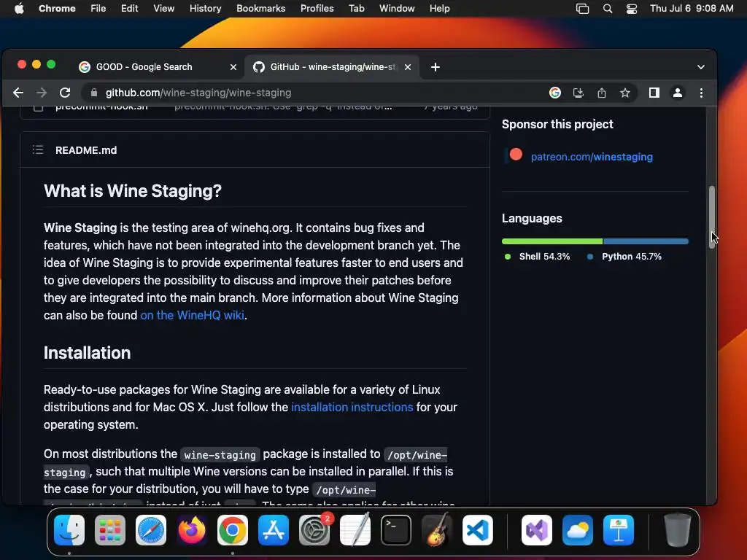747x560 pixels.
Task: Click the 'Installation' heading
Action: tap(88, 353)
